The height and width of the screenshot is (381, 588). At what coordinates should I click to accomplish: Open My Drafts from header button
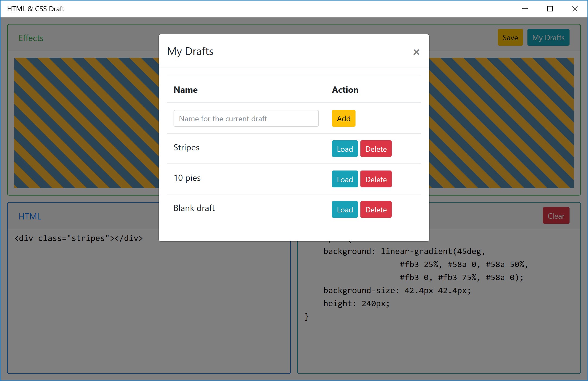tap(548, 38)
